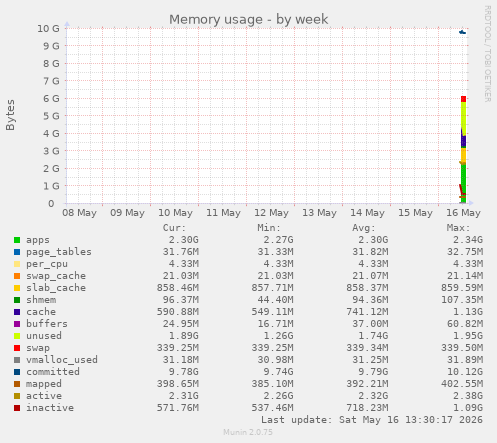497x443 pixels.
Task: Click the 'slab_cache' legend label
Action: click(56, 288)
